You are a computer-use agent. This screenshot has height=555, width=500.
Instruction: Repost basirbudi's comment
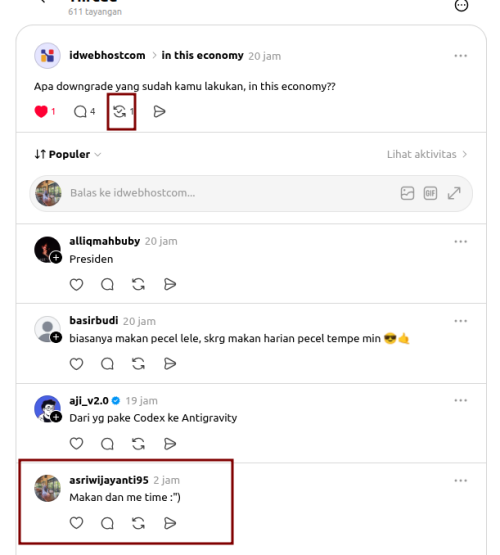tap(138, 364)
